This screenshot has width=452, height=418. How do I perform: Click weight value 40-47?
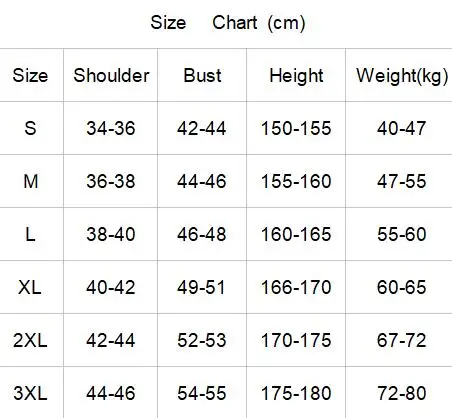tap(401, 128)
